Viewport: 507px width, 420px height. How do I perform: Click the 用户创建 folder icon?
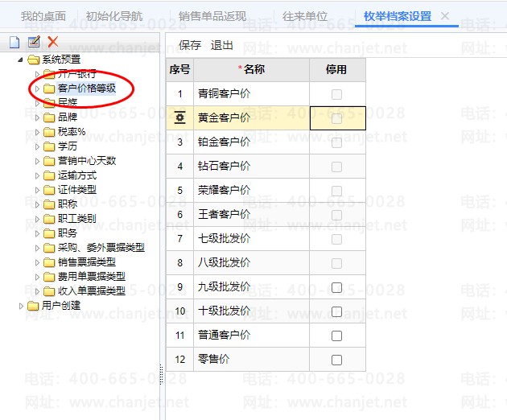click(33, 306)
